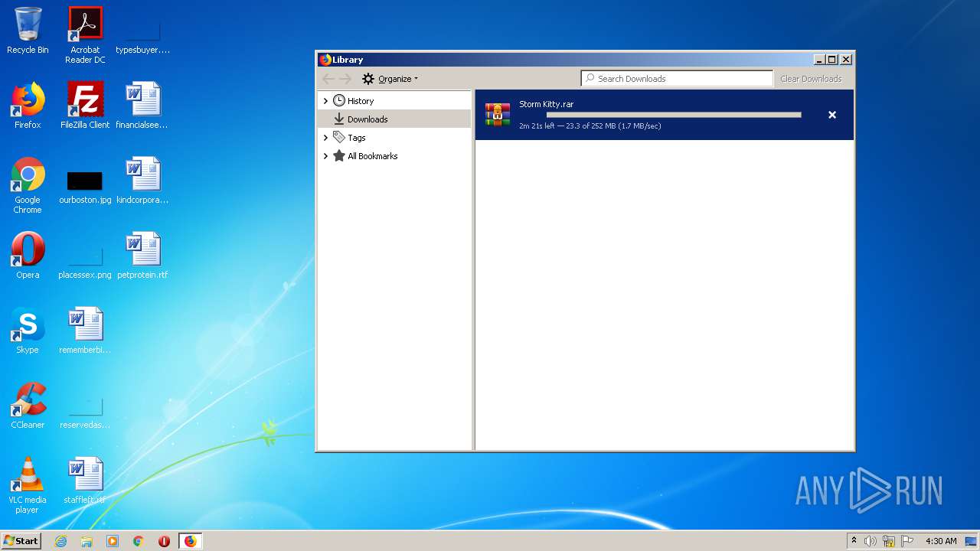Click the Storm Kitty.rar file name
980x551 pixels.
tap(547, 104)
